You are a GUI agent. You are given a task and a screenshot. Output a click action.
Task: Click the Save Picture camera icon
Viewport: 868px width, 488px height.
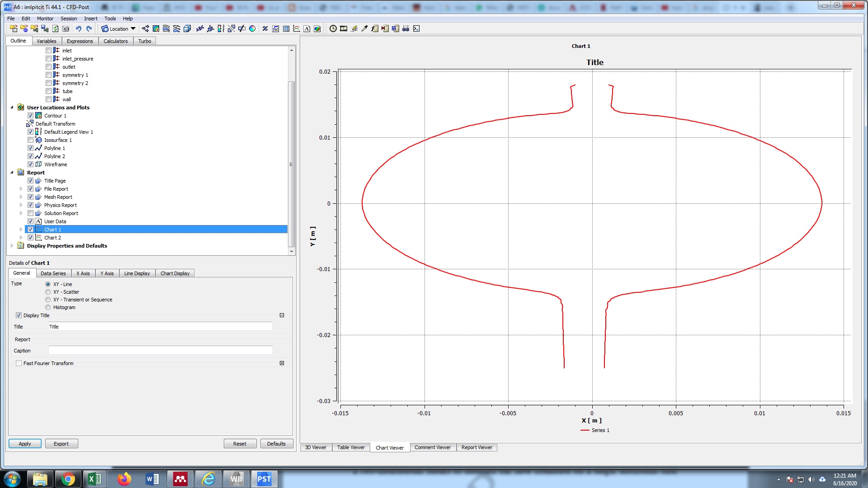66,28
